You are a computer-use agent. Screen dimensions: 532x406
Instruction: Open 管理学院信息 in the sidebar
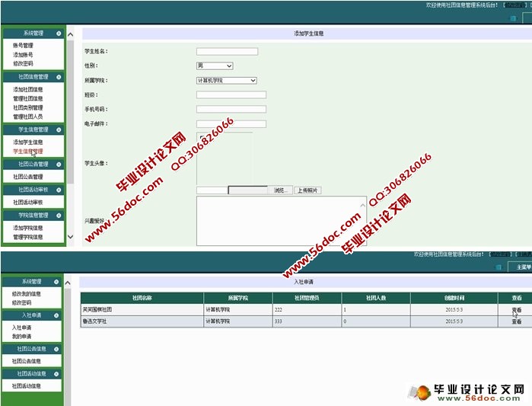(28, 237)
